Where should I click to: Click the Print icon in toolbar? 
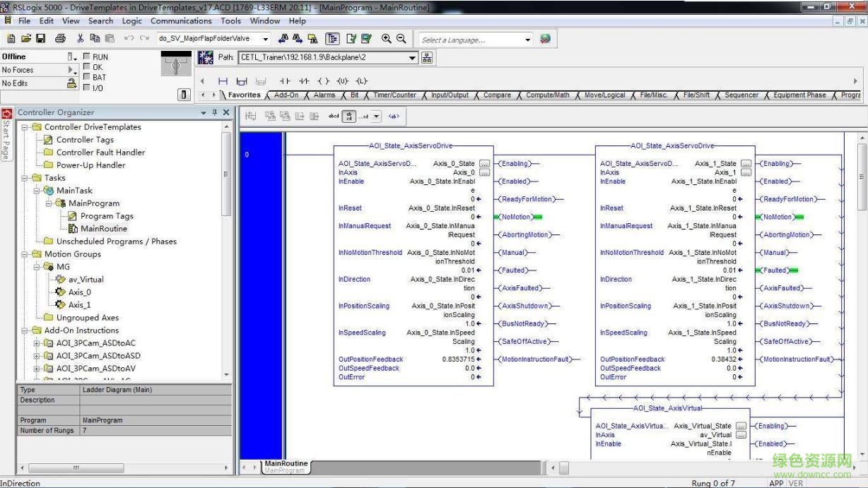pos(60,38)
